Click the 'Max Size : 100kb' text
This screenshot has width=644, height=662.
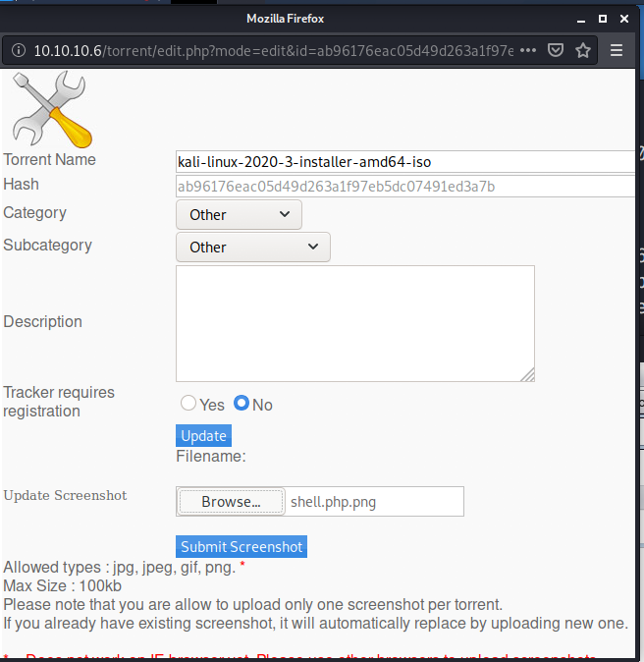[63, 586]
